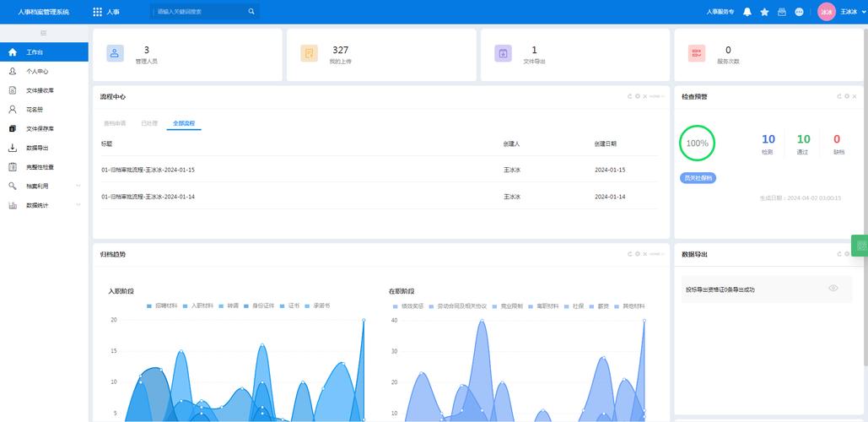Image resolution: width=868 pixels, height=422 pixels.
Task: Click the chat bubble message icon
Action: 799,12
